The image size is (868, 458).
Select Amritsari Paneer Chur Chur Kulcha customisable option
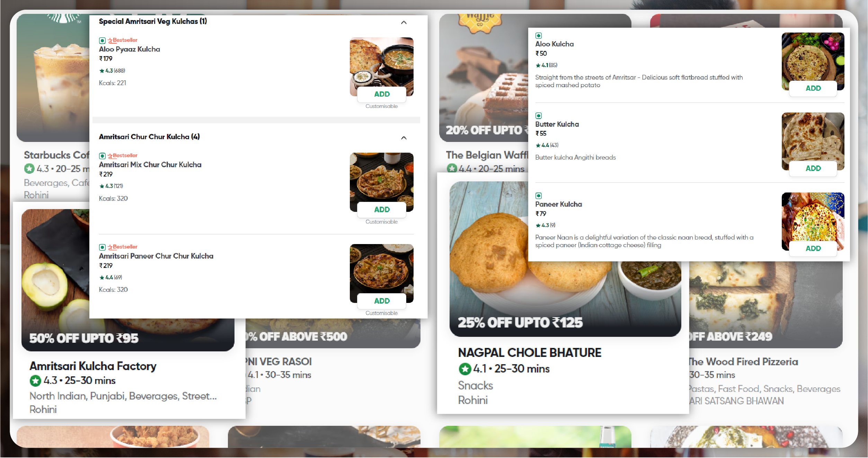click(x=382, y=313)
